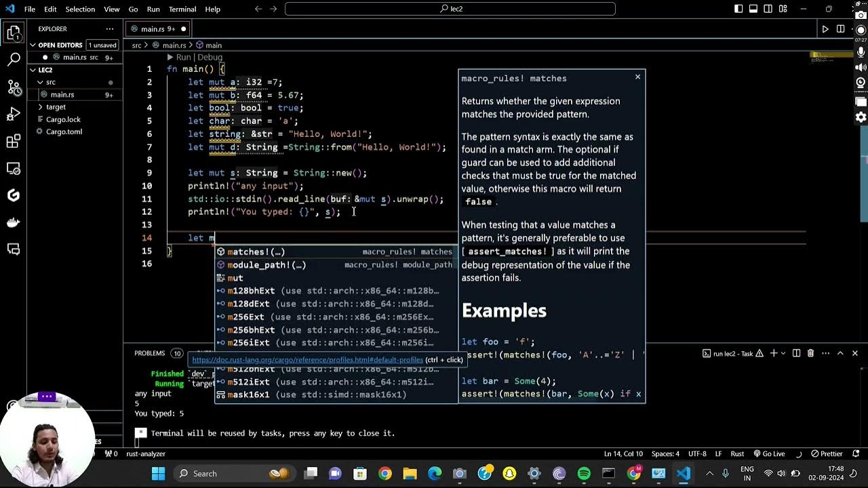Click the split editor icon

click(840, 28)
